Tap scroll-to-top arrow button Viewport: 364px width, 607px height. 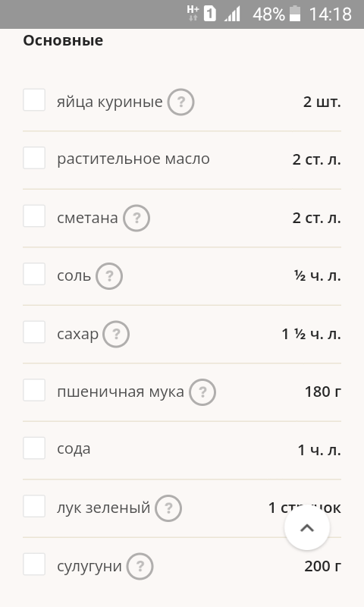307,527
